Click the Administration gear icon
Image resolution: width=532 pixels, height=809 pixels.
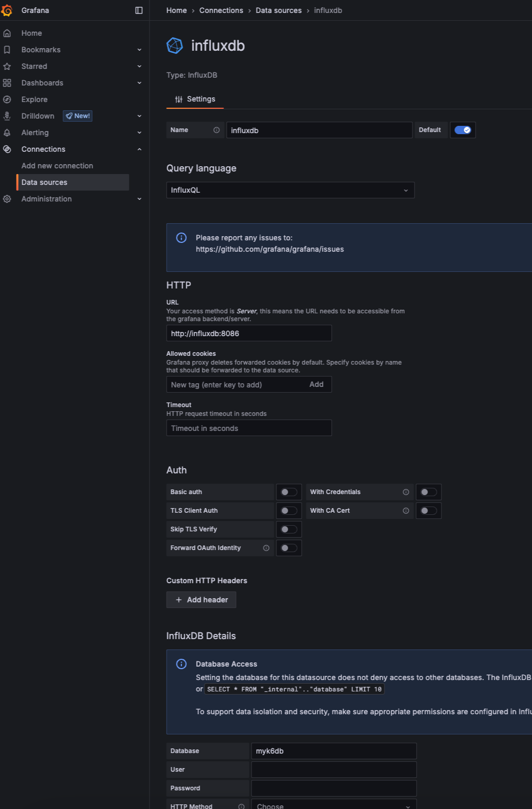click(x=7, y=199)
